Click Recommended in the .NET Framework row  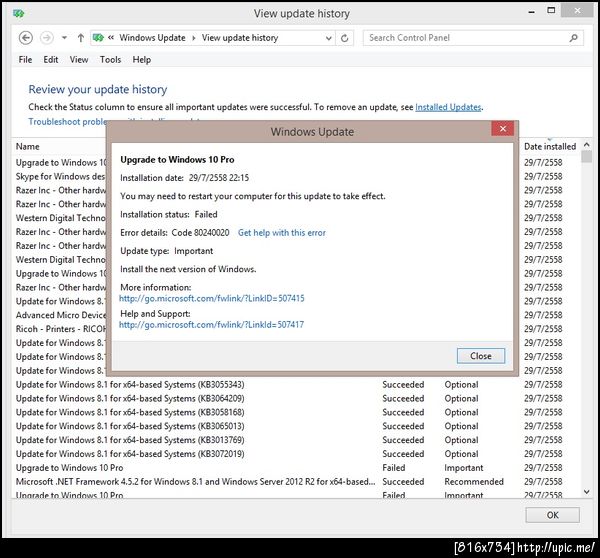[474, 481]
